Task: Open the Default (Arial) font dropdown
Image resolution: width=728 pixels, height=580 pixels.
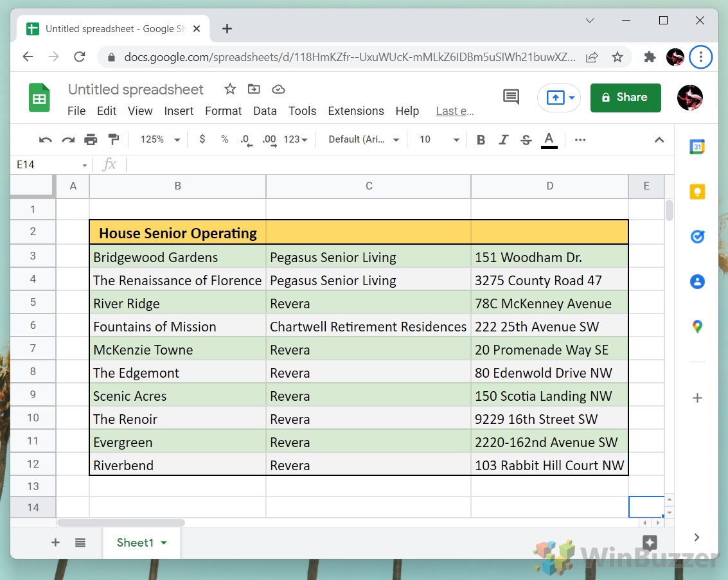Action: coord(364,139)
